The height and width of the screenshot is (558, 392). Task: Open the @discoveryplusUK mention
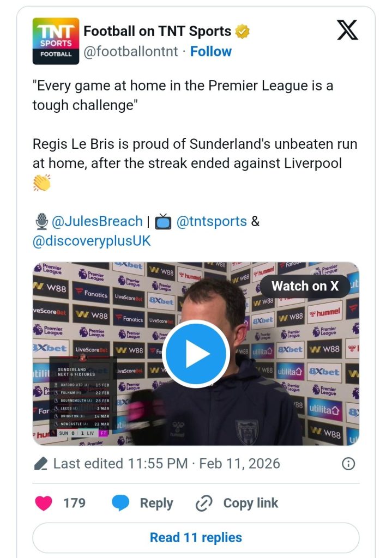[x=92, y=241]
